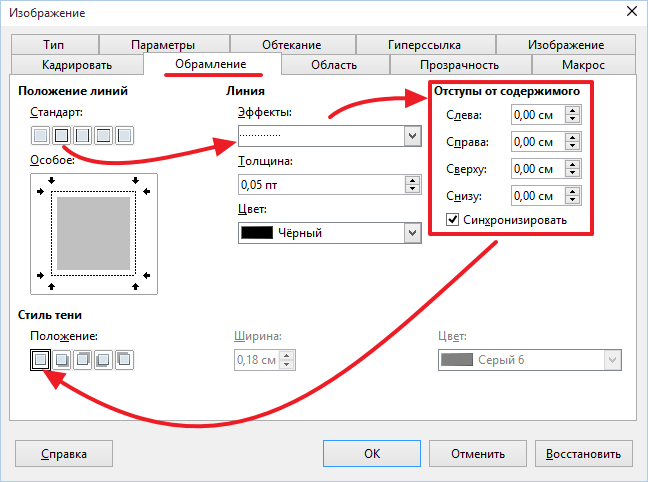The image size is (648, 482).
Task: Click the gray shadow color swatch
Action: coord(457,360)
